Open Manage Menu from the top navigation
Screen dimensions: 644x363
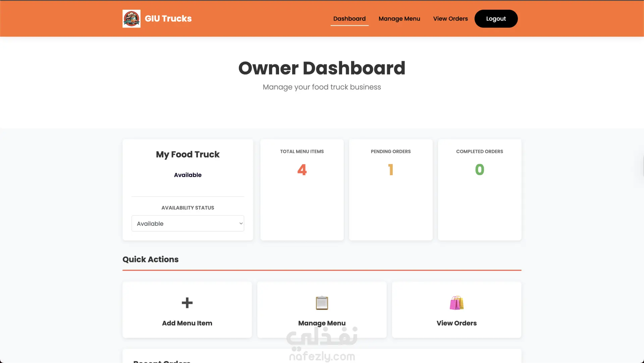(x=399, y=19)
